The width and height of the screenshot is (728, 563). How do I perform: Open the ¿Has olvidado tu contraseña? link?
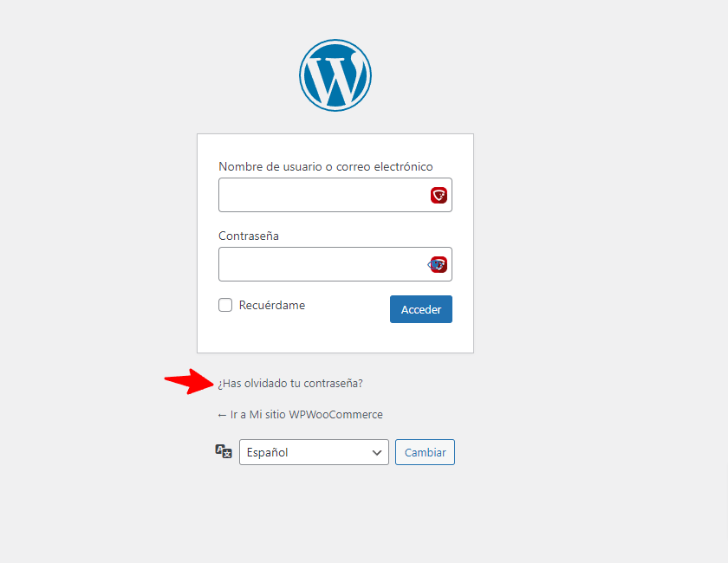(x=290, y=384)
